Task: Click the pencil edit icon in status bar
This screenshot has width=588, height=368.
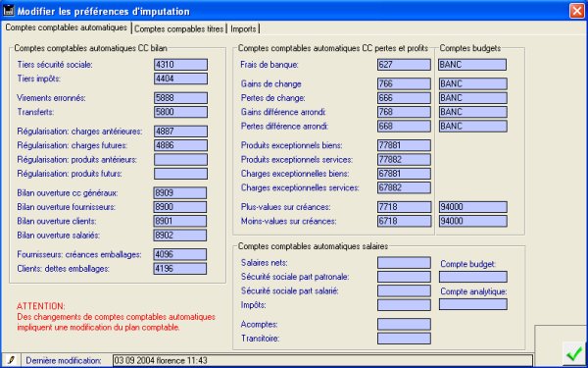Action: 11,360
